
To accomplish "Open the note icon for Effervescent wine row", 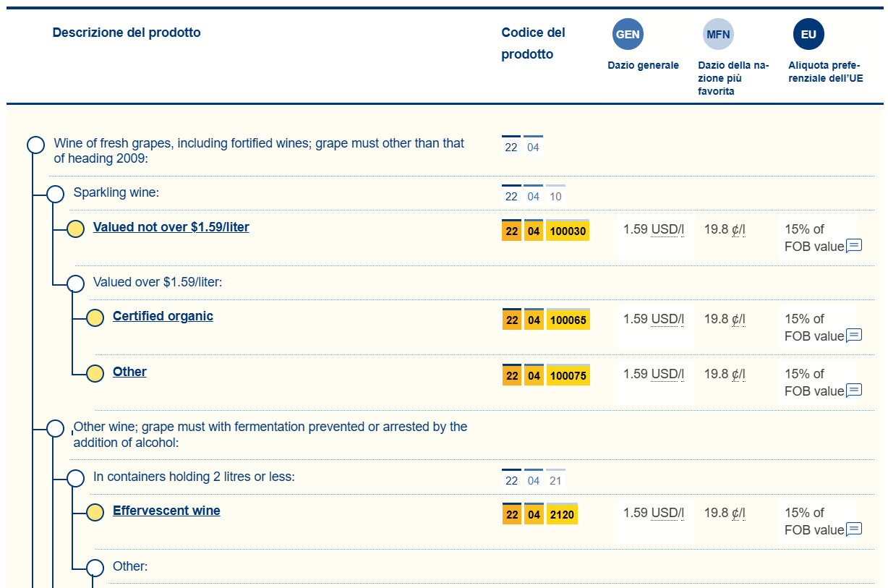I will (854, 529).
